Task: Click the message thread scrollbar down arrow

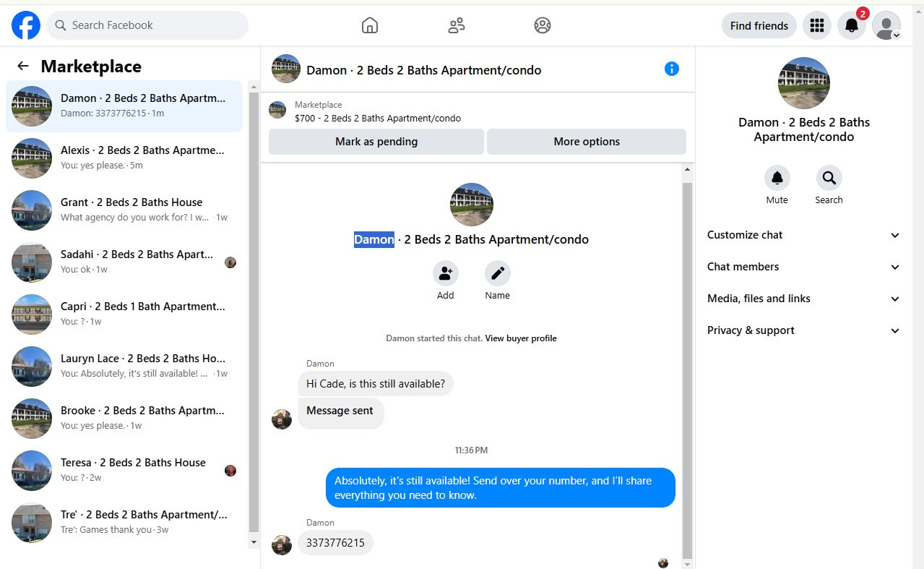Action: coord(687,563)
